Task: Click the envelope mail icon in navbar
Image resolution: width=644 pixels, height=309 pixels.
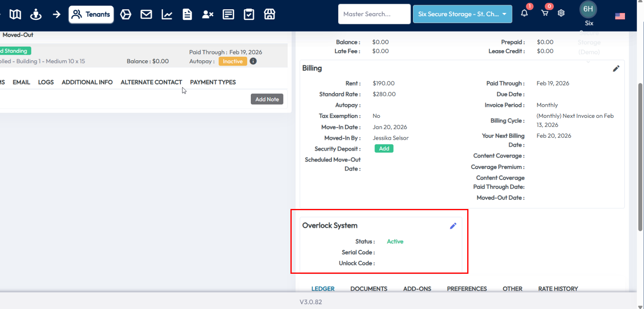Action: [146, 15]
